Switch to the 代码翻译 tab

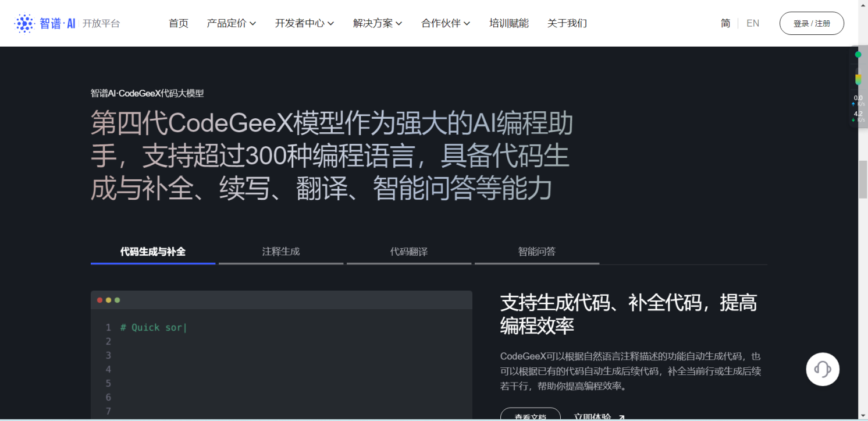(x=409, y=252)
